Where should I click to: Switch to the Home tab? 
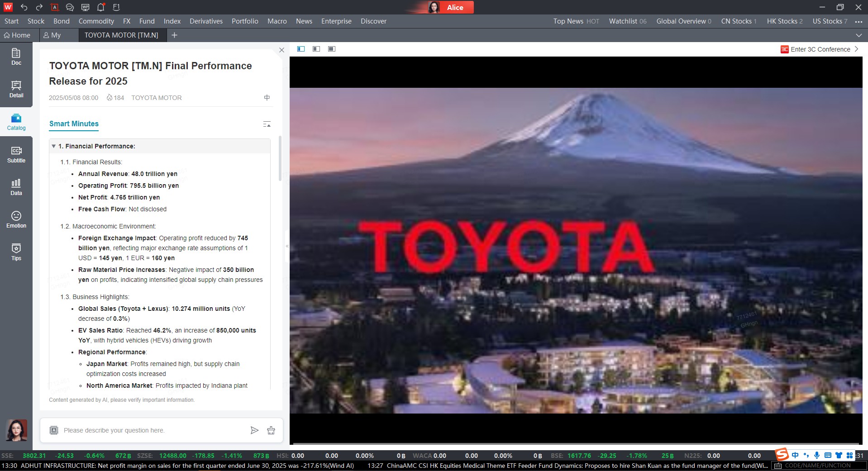[x=17, y=35]
